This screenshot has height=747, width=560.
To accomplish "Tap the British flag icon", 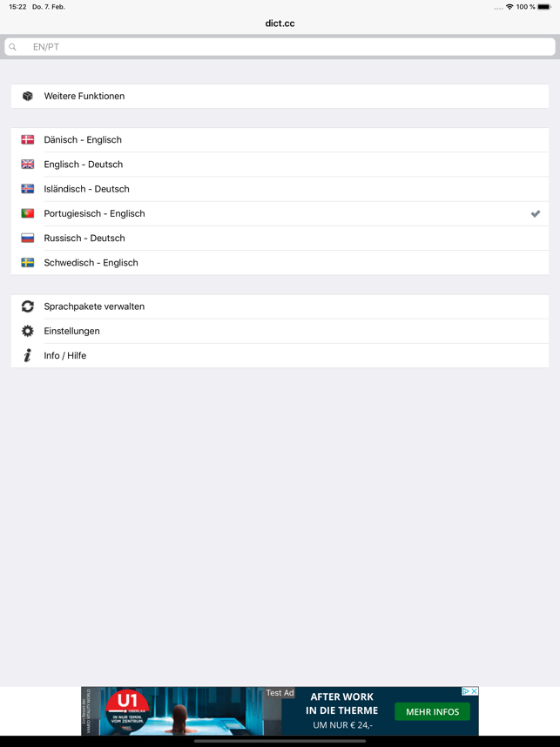I will pyautogui.click(x=28, y=165).
